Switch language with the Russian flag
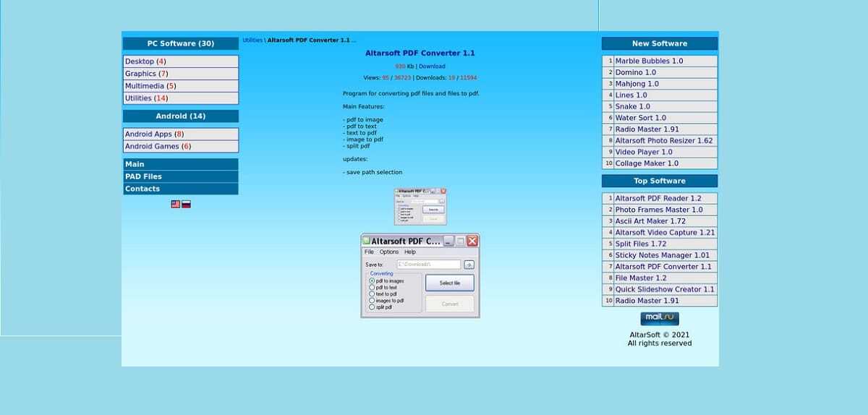This screenshot has width=868, height=415. pyautogui.click(x=186, y=205)
